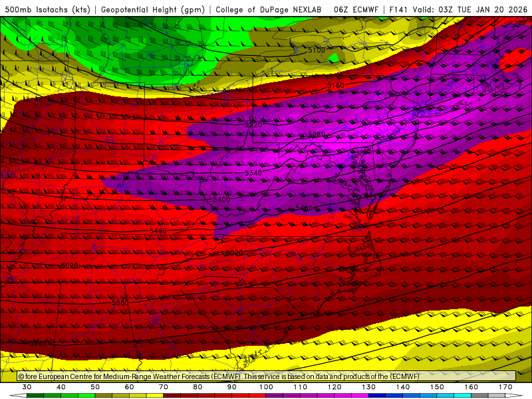Click the colorbar value label 40

[x=61, y=387]
